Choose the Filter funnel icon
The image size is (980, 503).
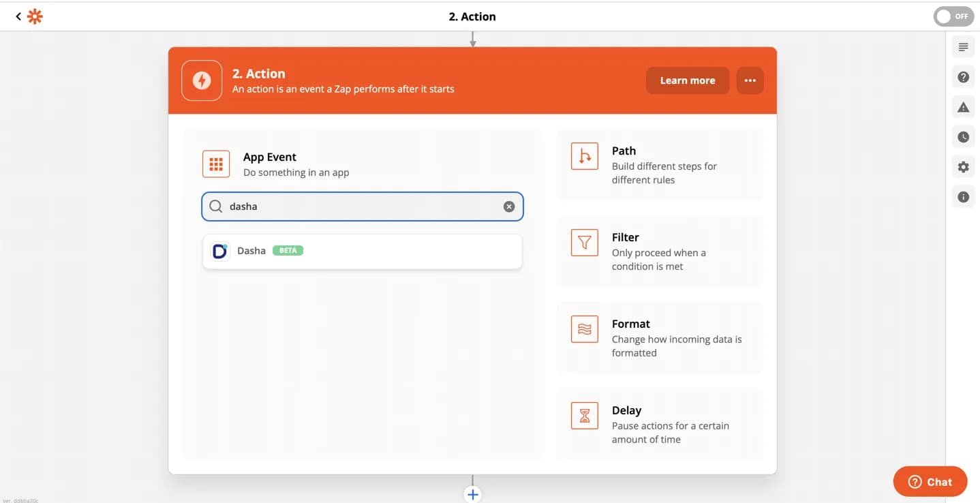tap(585, 243)
